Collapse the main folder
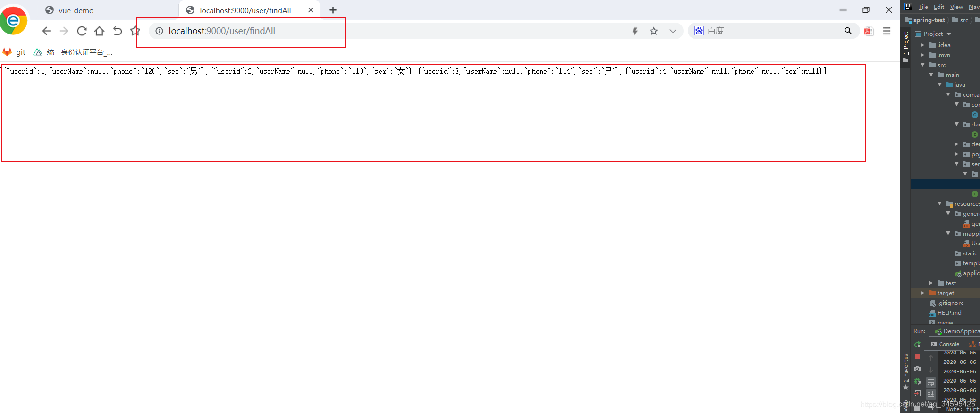The image size is (980, 413). click(931, 75)
